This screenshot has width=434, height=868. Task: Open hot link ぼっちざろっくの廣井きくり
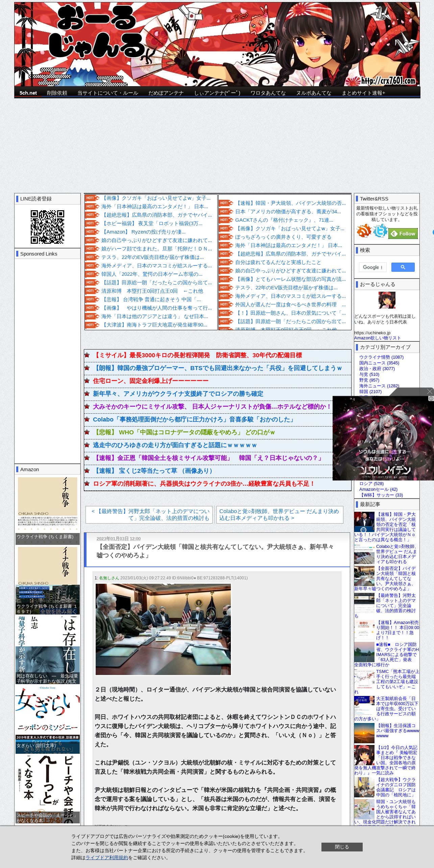[x=283, y=237]
